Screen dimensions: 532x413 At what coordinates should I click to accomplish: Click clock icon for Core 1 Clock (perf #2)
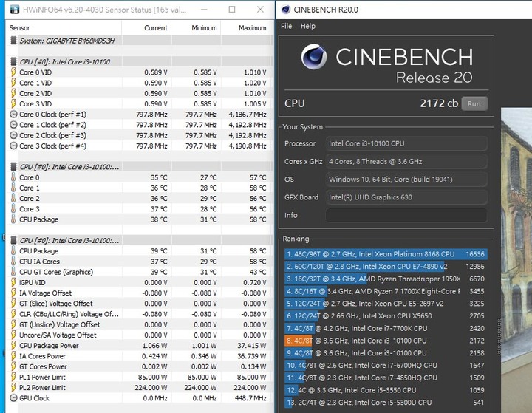tap(13, 125)
